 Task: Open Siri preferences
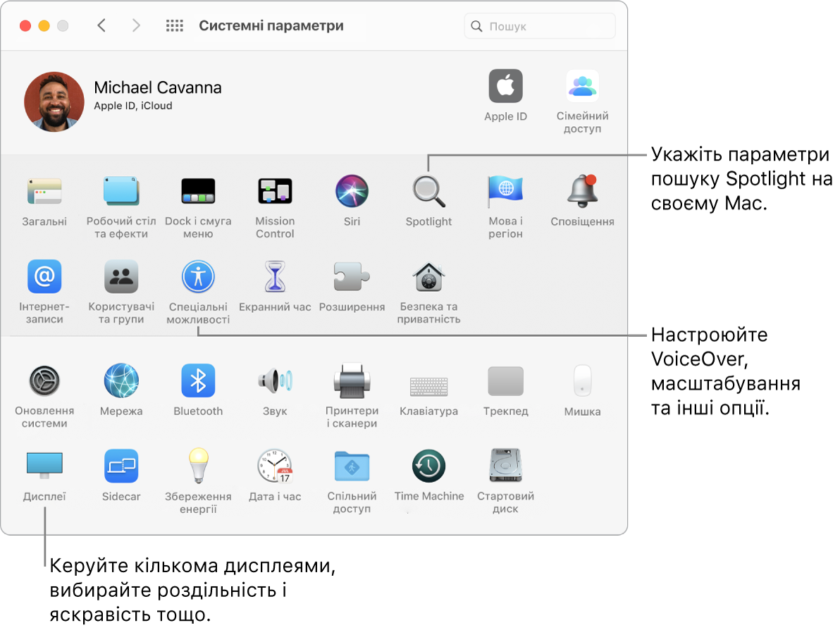coord(352,191)
